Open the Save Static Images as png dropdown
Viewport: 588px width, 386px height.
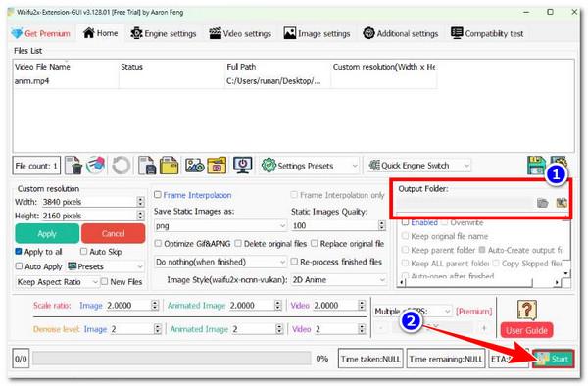pos(220,226)
